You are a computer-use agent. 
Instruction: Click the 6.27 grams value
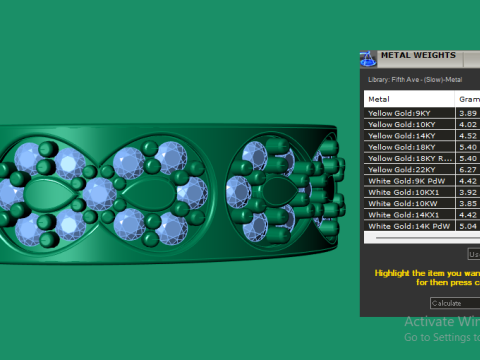pyautogui.click(x=468, y=170)
